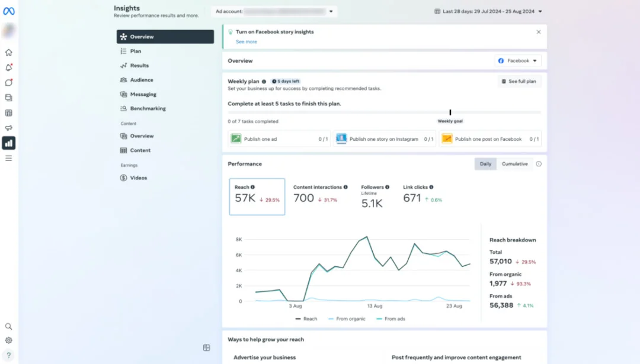Image resolution: width=640 pixels, height=364 pixels.
Task: Open the Benchmarking menu item
Action: click(x=165, y=108)
